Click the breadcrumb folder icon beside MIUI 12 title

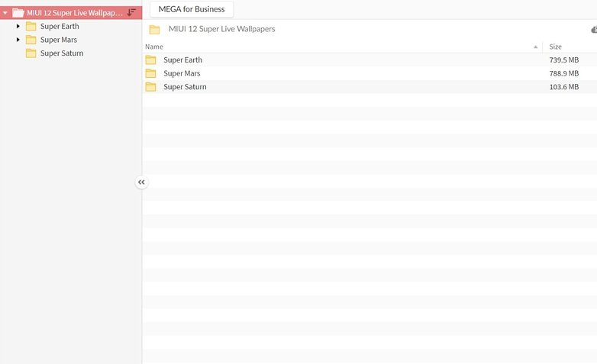tap(154, 29)
